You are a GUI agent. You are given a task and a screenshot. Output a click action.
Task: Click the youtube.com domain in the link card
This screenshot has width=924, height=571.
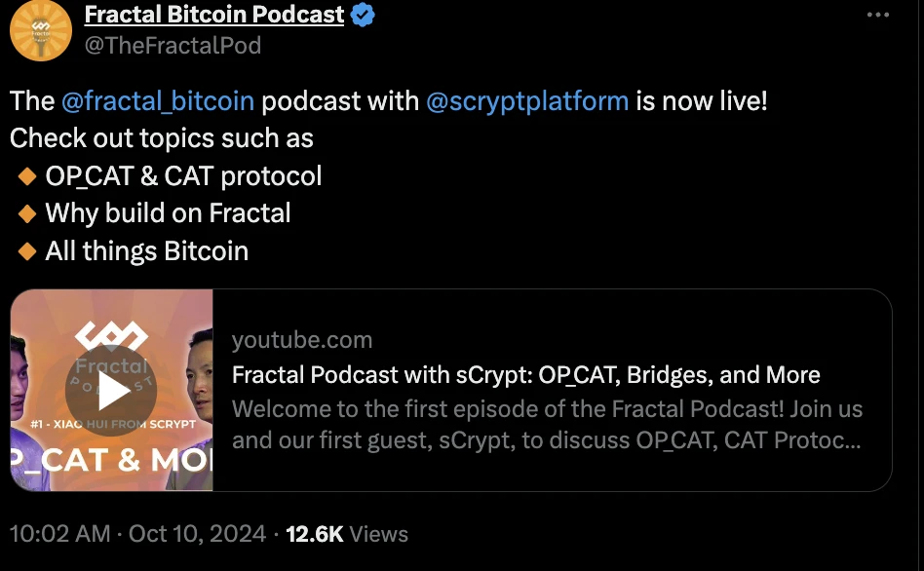[302, 340]
